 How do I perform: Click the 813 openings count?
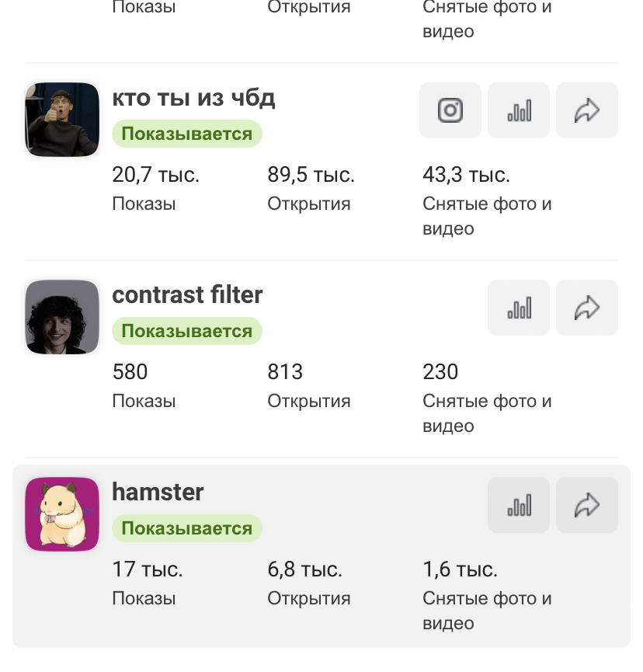[x=285, y=372]
